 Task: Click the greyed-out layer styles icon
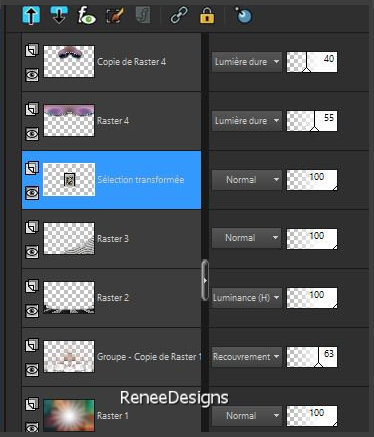point(143,16)
